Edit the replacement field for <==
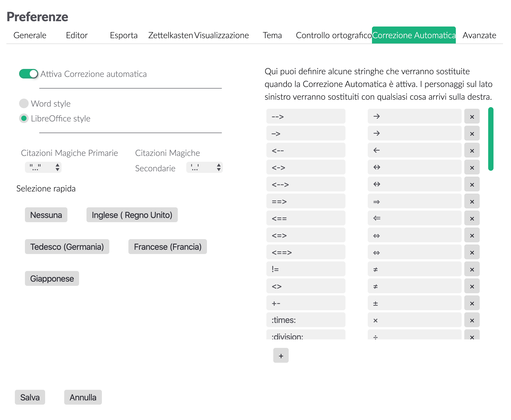 pyautogui.click(x=414, y=218)
